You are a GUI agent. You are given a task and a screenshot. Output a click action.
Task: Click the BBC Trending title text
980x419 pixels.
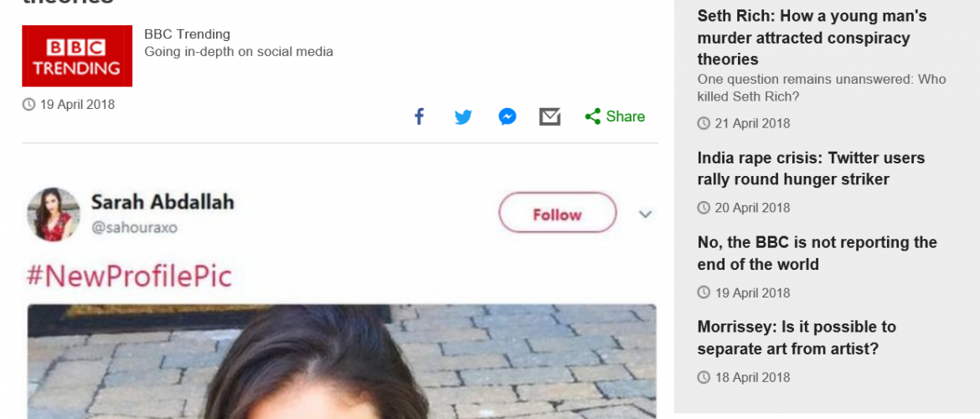pyautogui.click(x=187, y=34)
